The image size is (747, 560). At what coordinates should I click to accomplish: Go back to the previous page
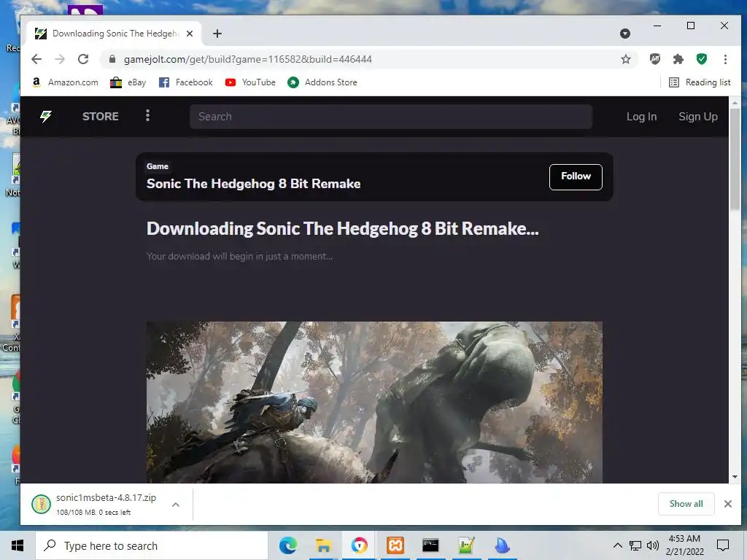pyautogui.click(x=36, y=59)
